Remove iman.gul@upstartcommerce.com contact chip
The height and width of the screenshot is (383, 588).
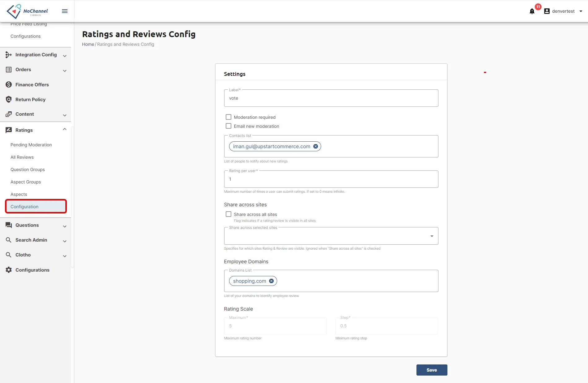tap(316, 146)
